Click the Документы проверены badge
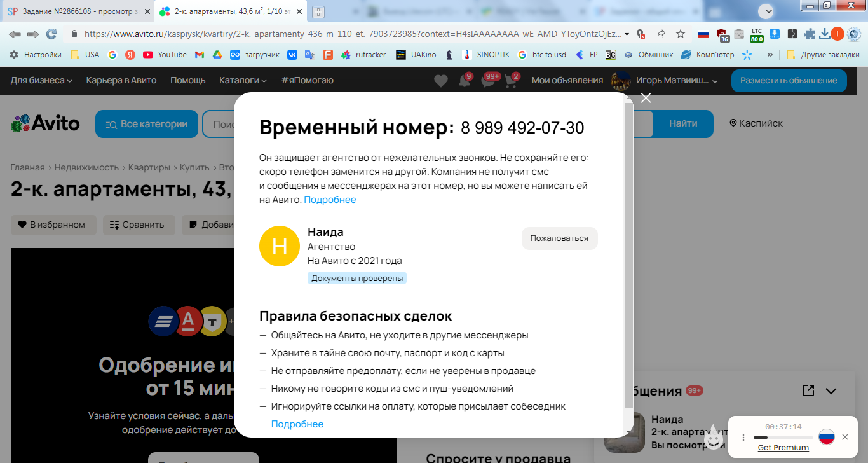 [x=356, y=278]
